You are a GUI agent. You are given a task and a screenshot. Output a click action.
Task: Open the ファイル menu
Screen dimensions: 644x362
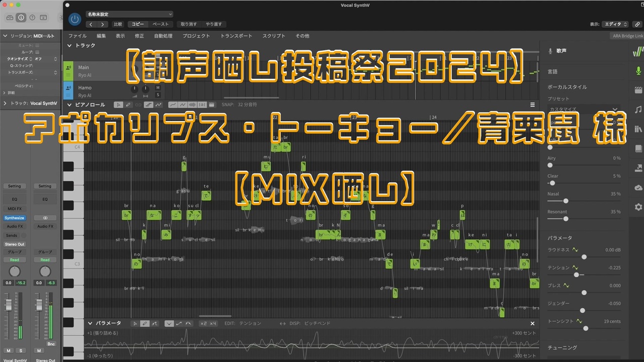(77, 36)
